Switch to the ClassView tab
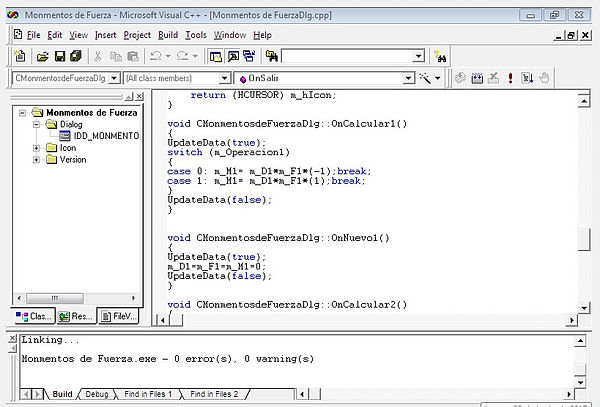 34,316
